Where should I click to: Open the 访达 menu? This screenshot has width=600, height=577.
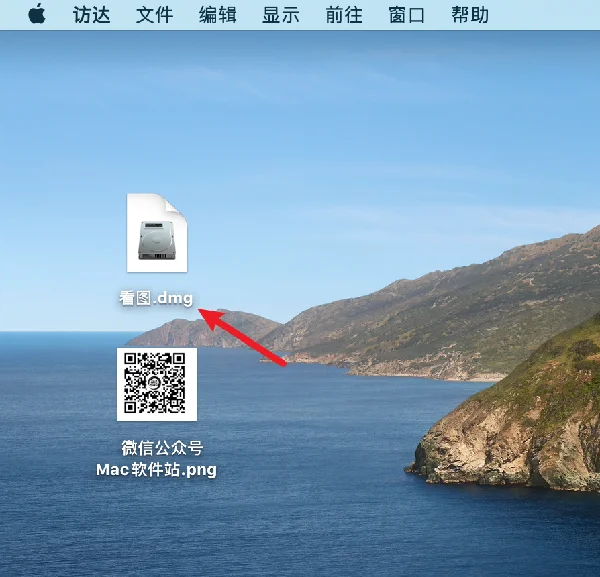click(x=91, y=15)
